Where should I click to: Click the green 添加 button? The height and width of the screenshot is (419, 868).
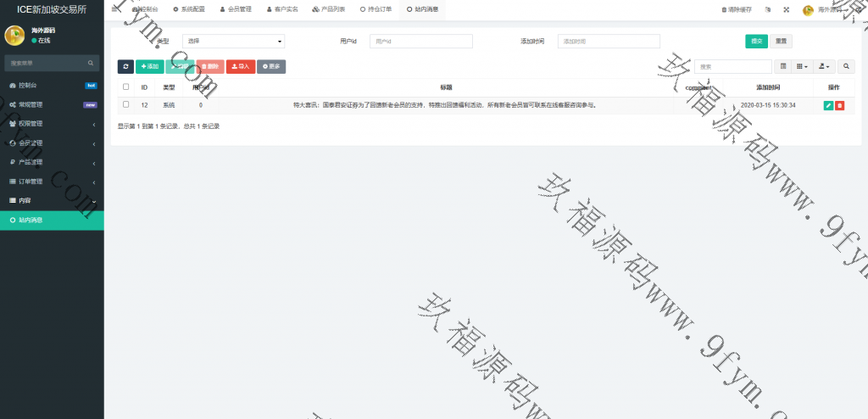coord(150,66)
